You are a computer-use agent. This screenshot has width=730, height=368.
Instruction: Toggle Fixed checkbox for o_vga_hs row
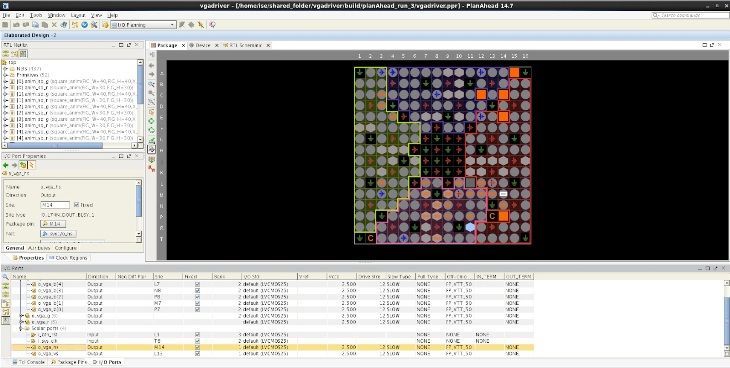pyautogui.click(x=197, y=347)
